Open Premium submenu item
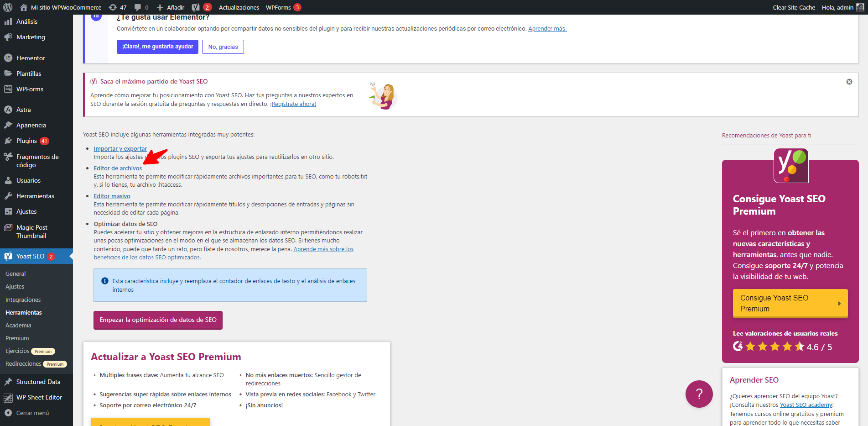Screen dimensions: 868x426 click(17, 338)
